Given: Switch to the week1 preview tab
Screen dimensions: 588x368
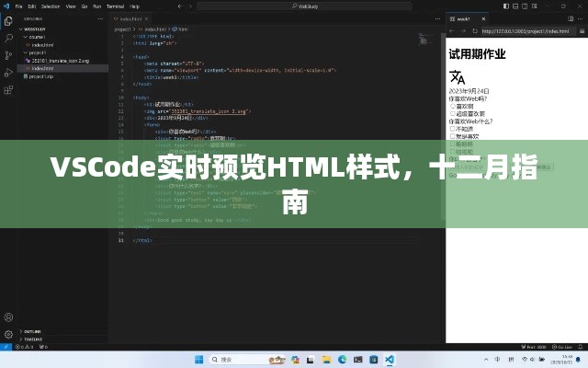Looking at the screenshot, I should click(467, 18).
